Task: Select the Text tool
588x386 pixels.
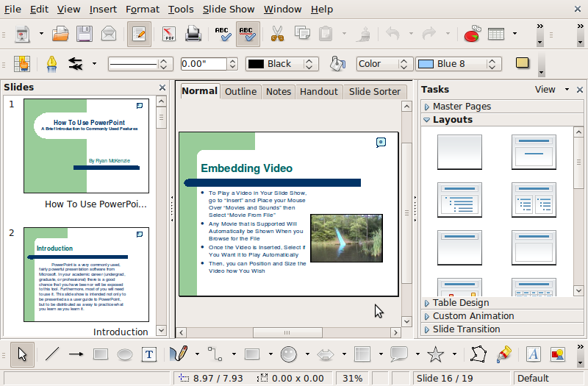Action: pos(149,354)
